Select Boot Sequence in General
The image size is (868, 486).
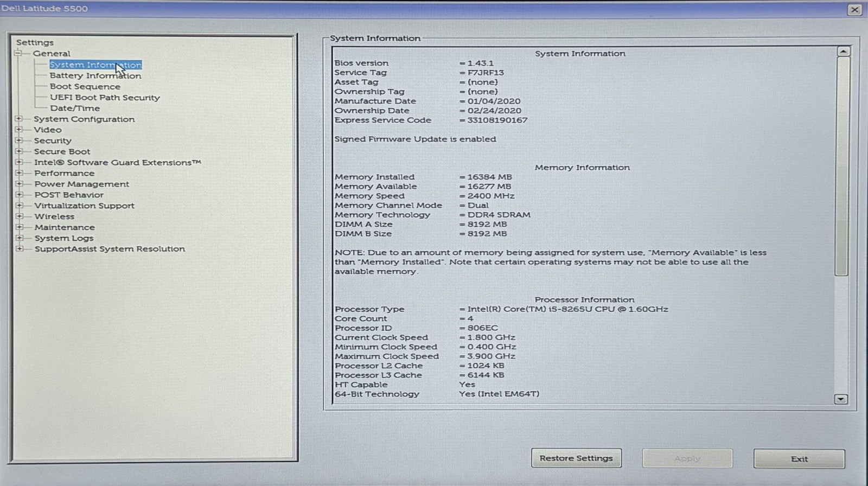coord(85,87)
